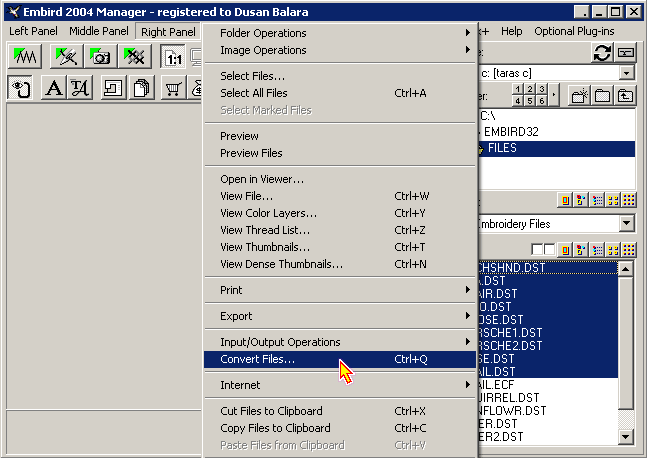
Task: Click the go up one folder icon
Action: point(626,96)
